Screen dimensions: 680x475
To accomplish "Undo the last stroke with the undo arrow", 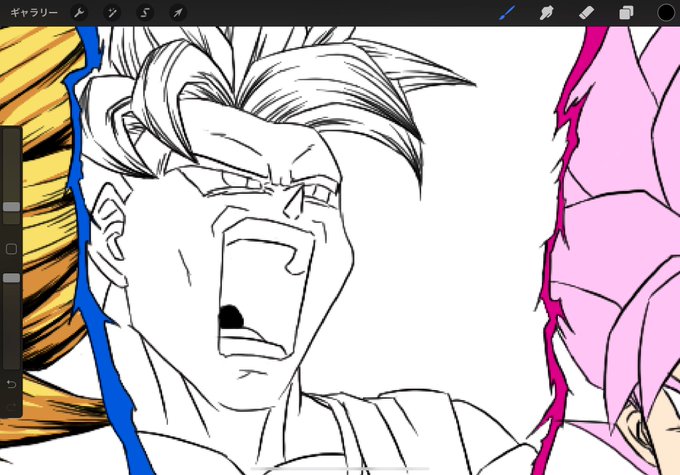I will tap(12, 384).
